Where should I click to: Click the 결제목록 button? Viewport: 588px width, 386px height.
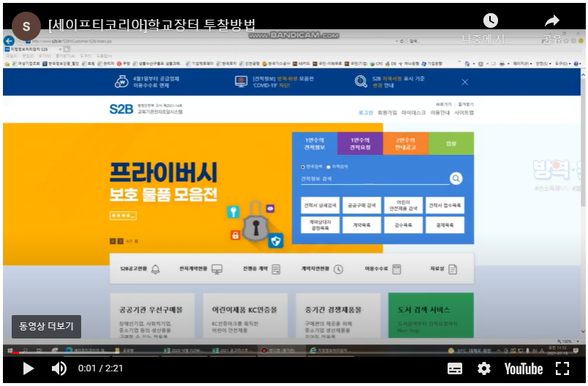point(445,225)
